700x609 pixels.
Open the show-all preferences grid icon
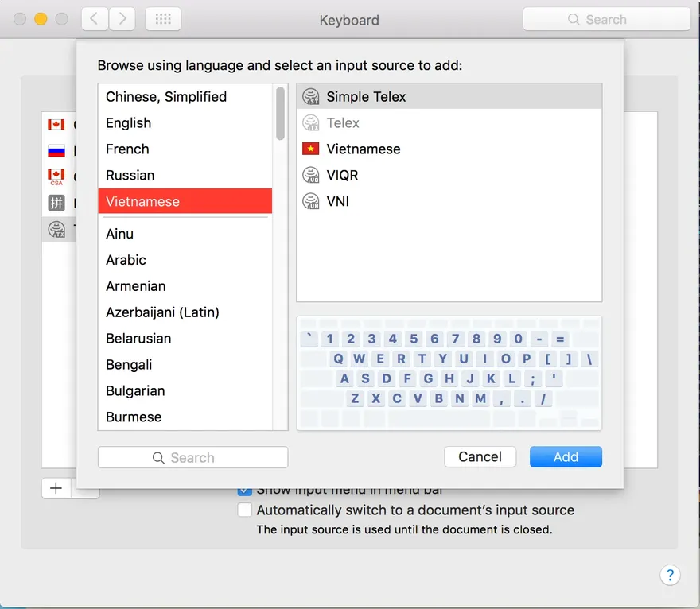point(162,18)
